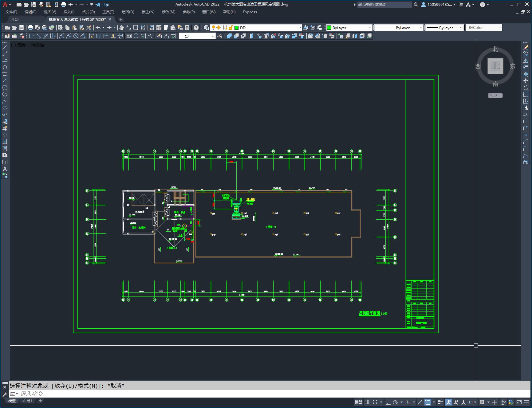
Task: Toggle lineweight display in the status bar
Action: point(440,402)
